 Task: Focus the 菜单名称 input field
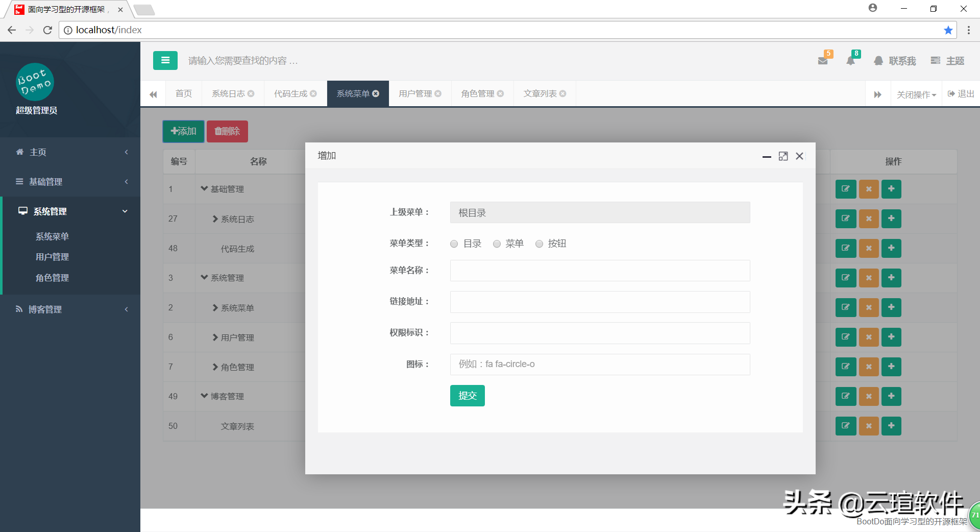coord(600,271)
